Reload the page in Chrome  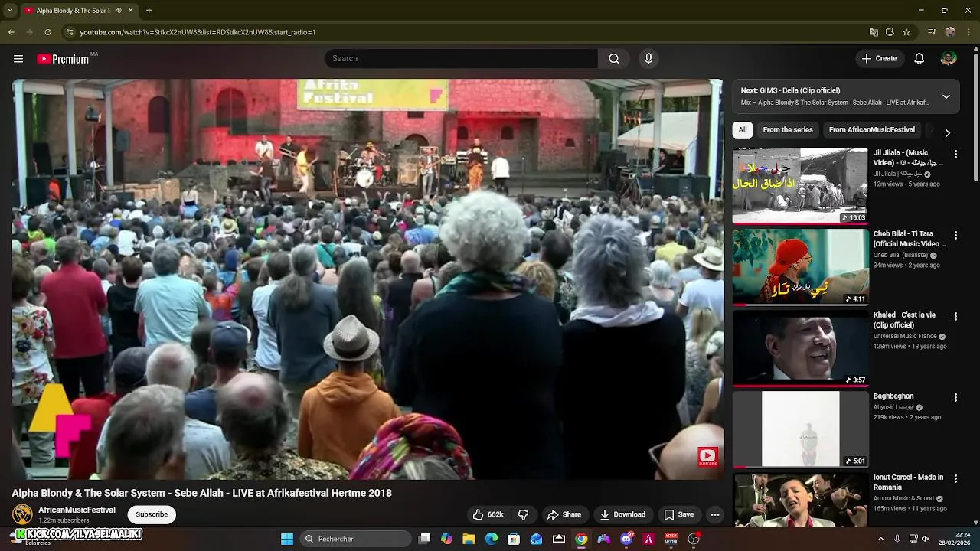(47, 32)
